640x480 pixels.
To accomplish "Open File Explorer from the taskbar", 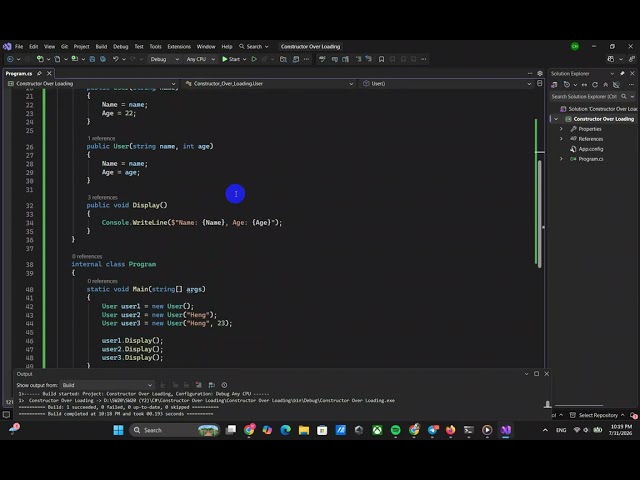I will pos(304,430).
